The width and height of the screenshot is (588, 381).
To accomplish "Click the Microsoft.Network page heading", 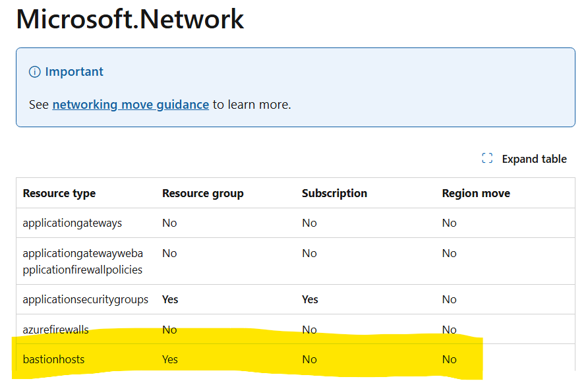I will tap(130, 19).
